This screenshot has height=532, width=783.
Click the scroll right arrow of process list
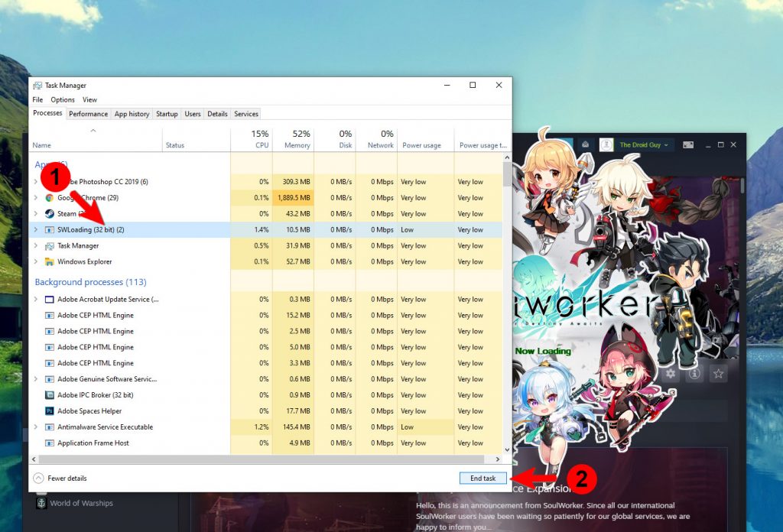(x=498, y=459)
